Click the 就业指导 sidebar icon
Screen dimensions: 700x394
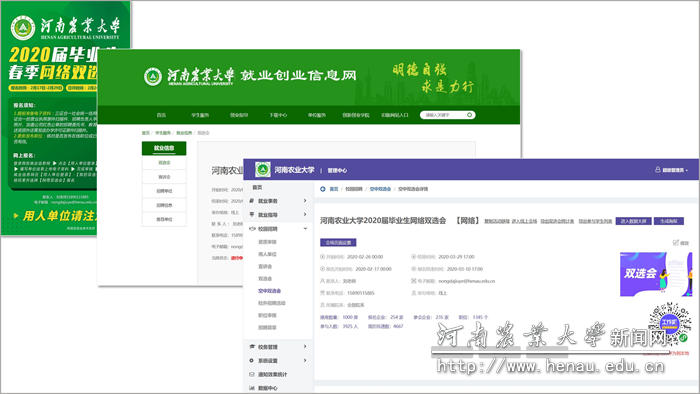(x=252, y=215)
